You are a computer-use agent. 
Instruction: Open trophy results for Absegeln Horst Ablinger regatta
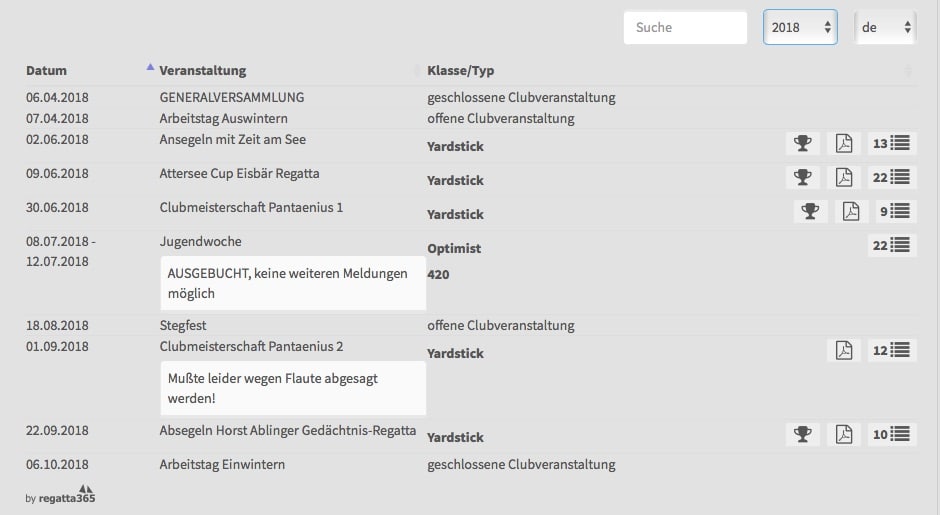801,434
